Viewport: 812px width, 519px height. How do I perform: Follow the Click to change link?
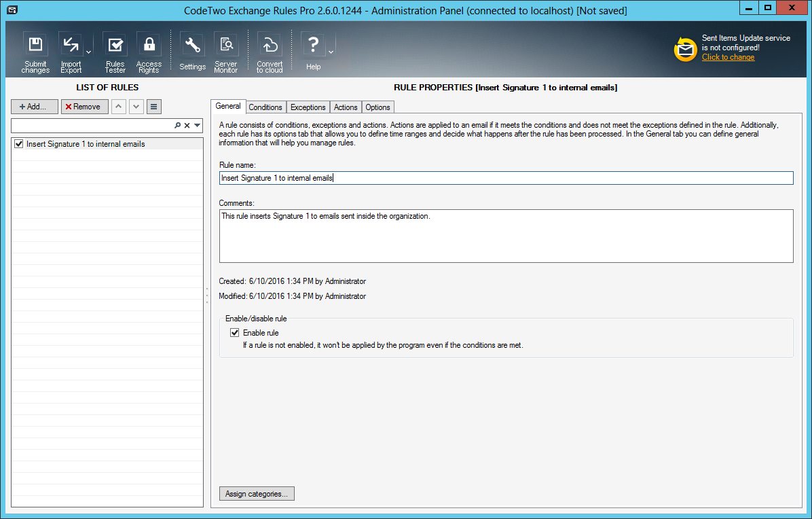click(728, 57)
